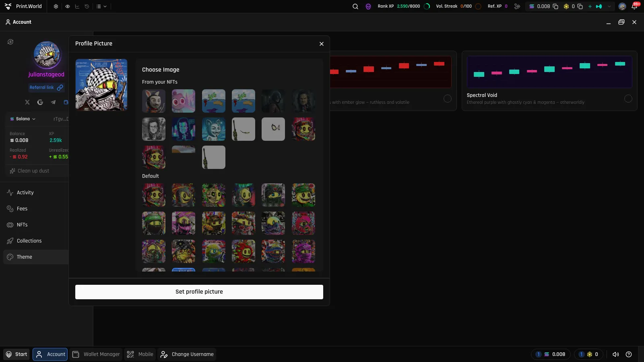Click the wallet icon next to Telegram
Image resolution: width=644 pixels, height=362 pixels.
point(66,102)
